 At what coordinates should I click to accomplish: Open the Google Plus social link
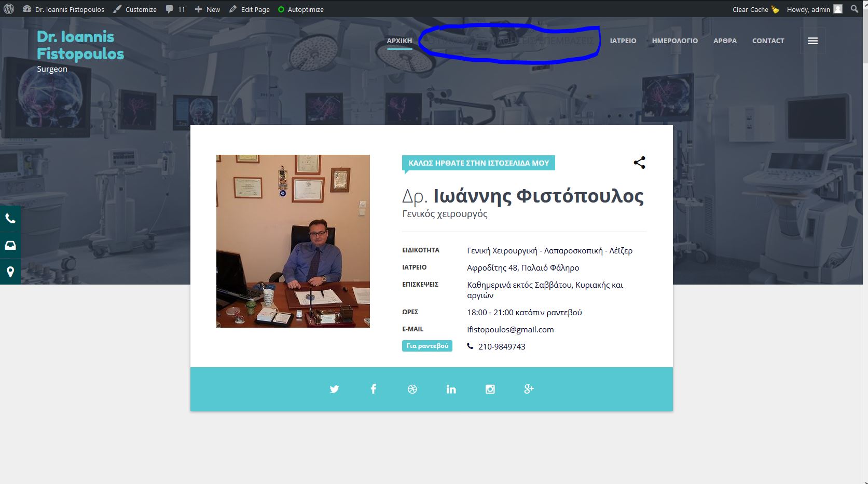pyautogui.click(x=529, y=389)
